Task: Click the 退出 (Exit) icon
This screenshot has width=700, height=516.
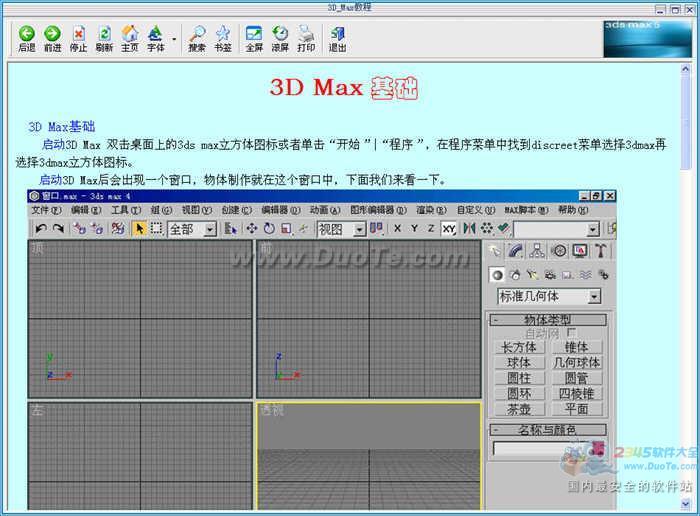Action: (x=338, y=38)
